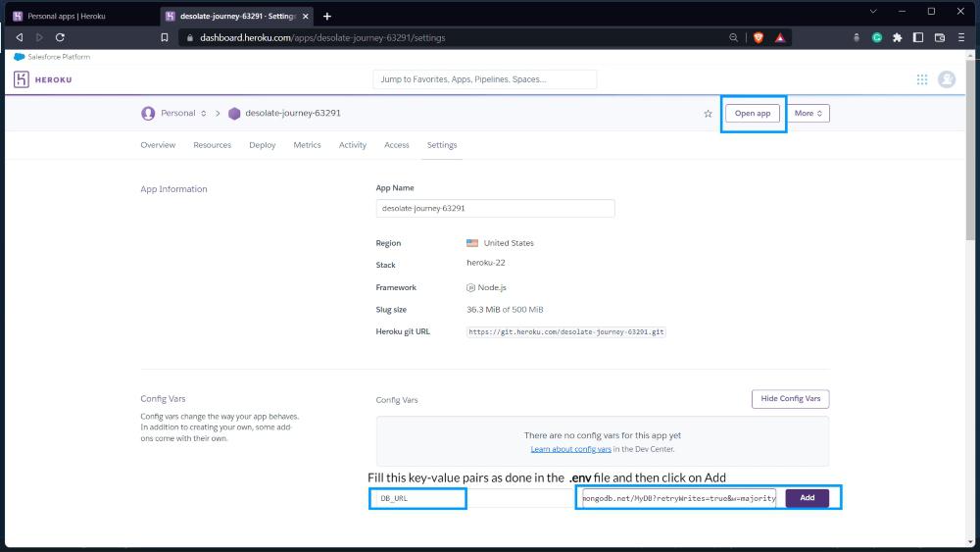Click Hide Config Vars button
This screenshot has height=552, width=980.
coord(791,399)
